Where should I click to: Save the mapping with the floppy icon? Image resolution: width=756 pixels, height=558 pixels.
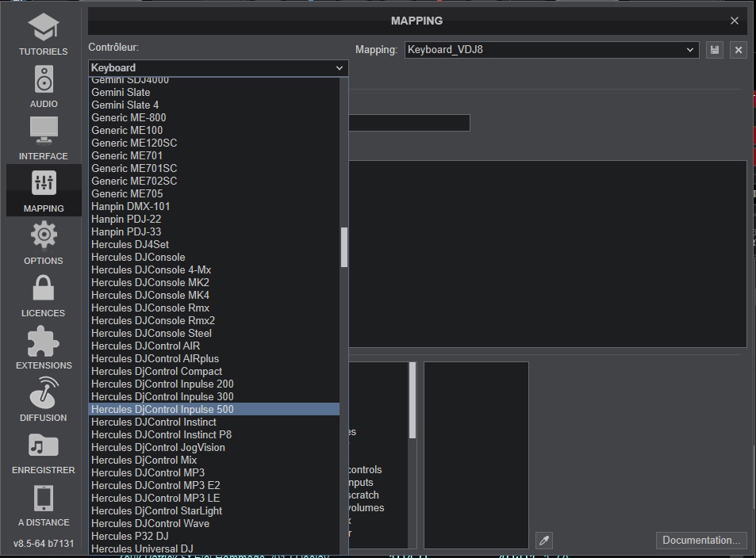coord(715,50)
